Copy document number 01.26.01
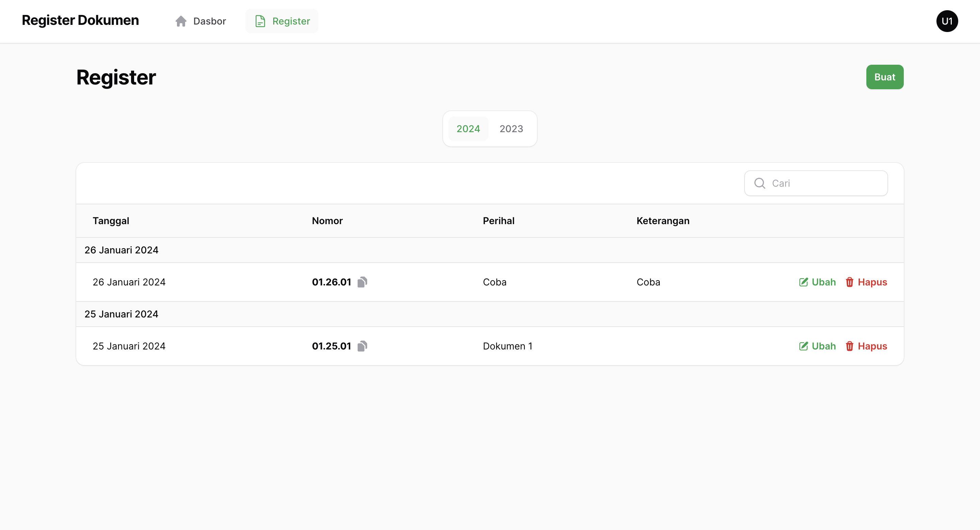Viewport: 980px width, 530px height. pos(362,282)
